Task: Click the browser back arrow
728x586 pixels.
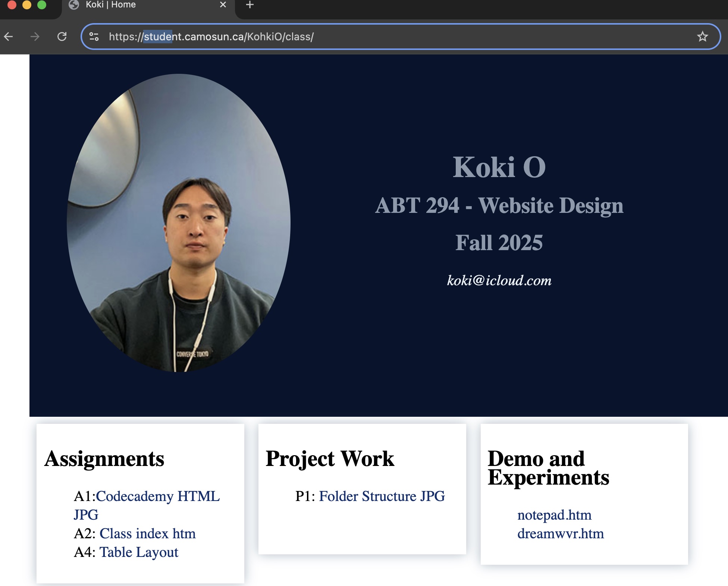Action: tap(9, 37)
